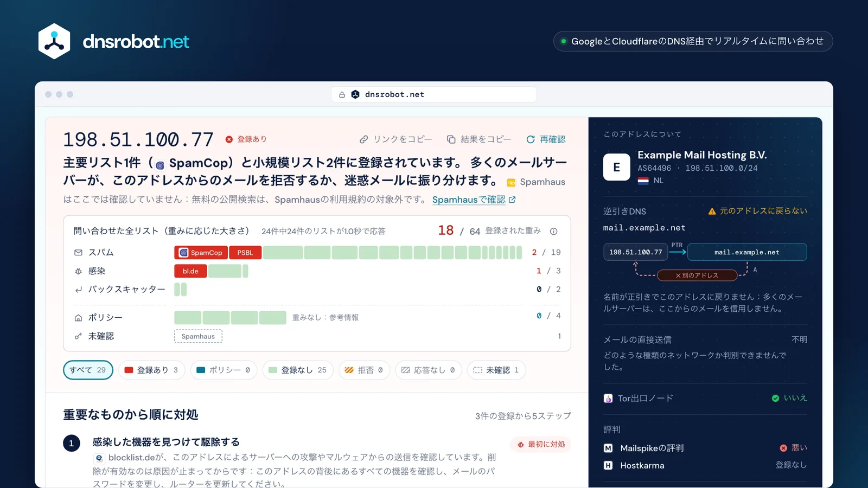
Task: Click the ポリシー house icon
Action: click(78, 318)
